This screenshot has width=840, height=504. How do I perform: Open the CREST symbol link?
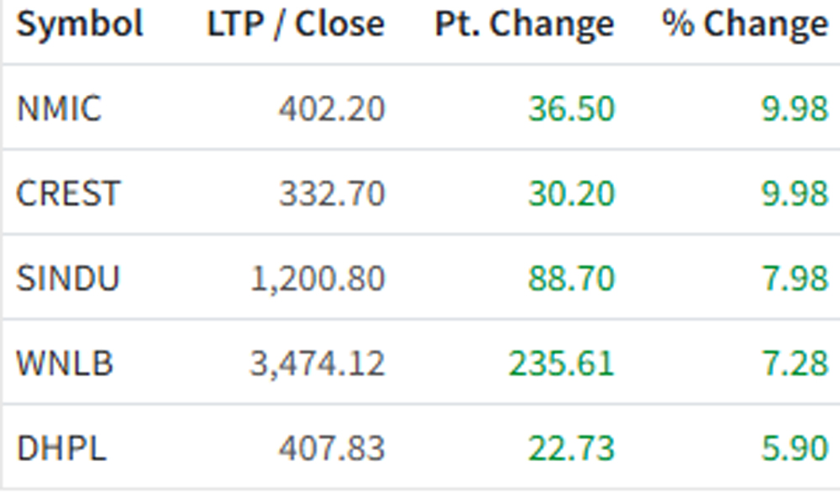point(68,194)
